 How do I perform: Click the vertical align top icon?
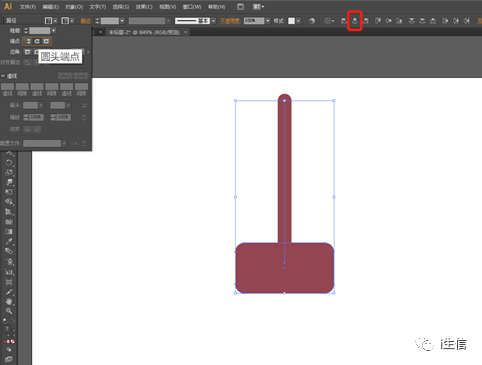(x=378, y=21)
